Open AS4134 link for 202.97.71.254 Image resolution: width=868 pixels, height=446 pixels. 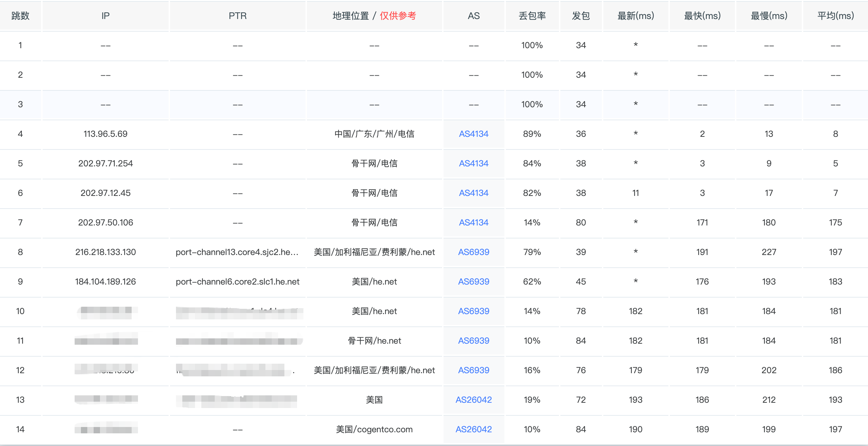[473, 164]
